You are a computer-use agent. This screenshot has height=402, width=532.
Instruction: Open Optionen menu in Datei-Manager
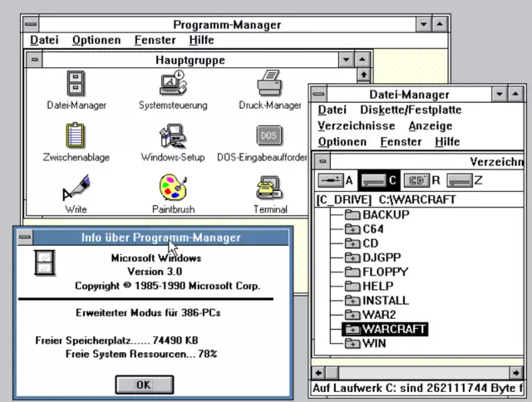point(342,142)
